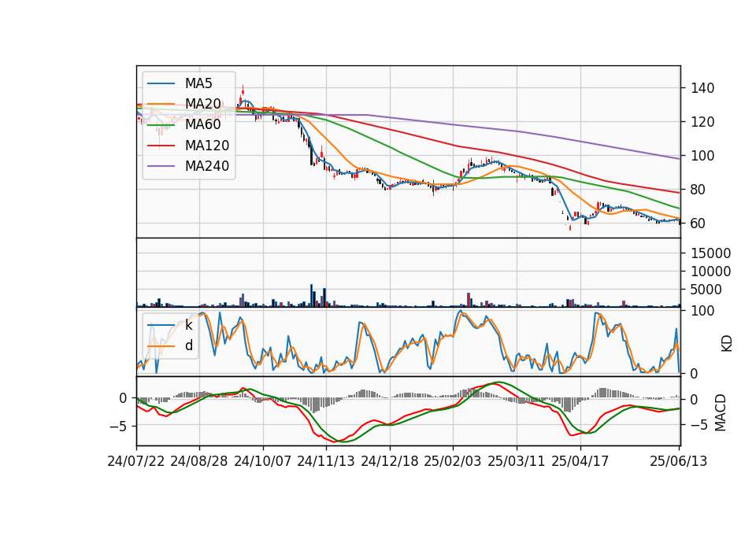Click the MA20 legend label
Image resolution: width=756 pixels, height=543 pixels.
[203, 104]
